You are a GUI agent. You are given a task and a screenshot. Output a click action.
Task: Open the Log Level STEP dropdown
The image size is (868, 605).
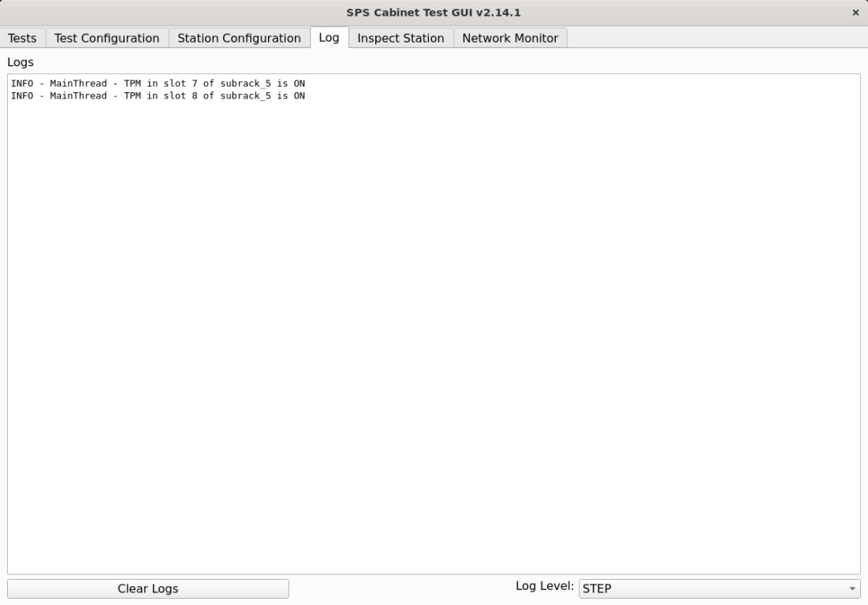(x=720, y=589)
